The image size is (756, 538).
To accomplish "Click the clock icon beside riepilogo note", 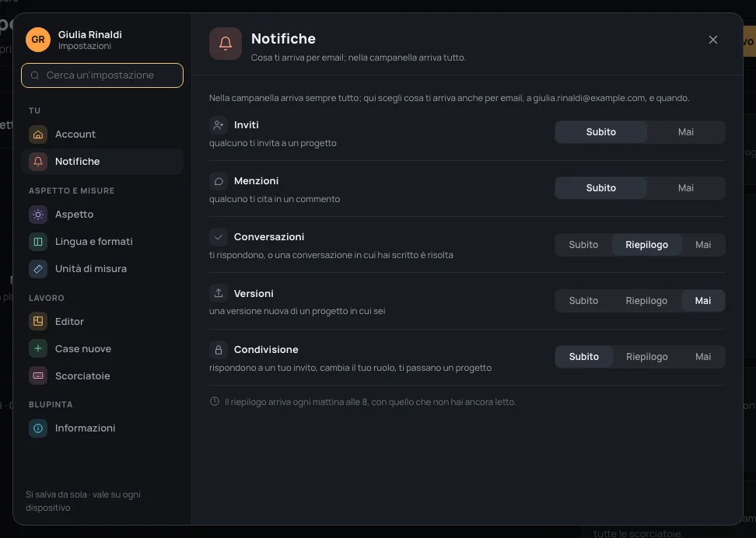I will coord(215,401).
